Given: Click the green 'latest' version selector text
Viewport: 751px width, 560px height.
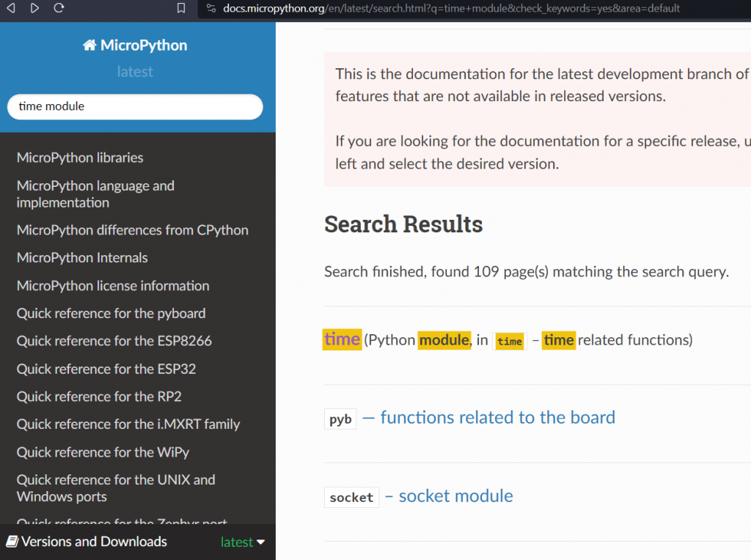Looking at the screenshot, I should pyautogui.click(x=237, y=542).
